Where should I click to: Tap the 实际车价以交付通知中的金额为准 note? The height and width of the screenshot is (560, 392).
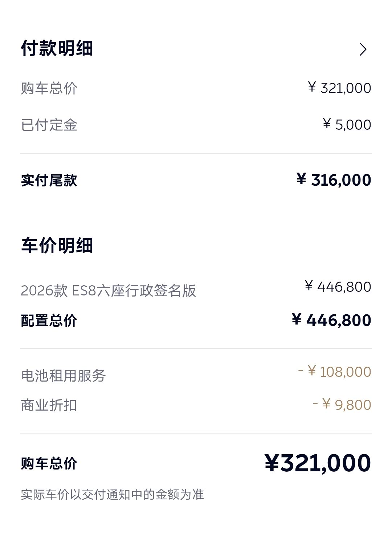(x=112, y=495)
